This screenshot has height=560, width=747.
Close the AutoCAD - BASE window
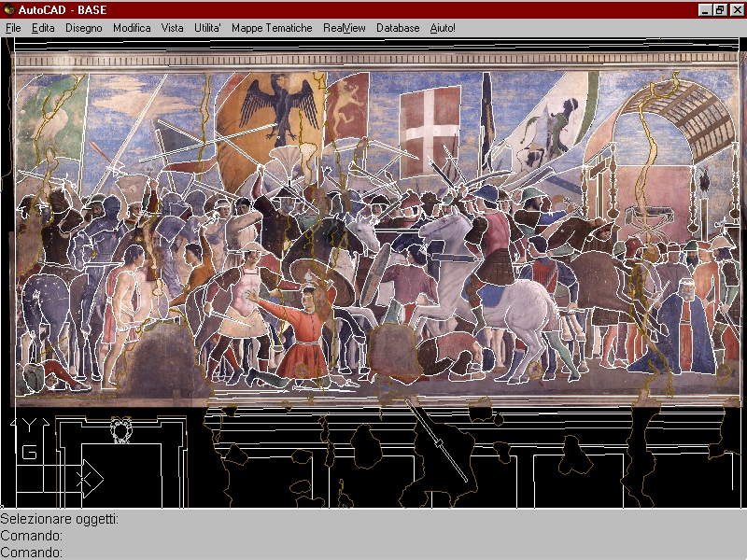point(737,10)
